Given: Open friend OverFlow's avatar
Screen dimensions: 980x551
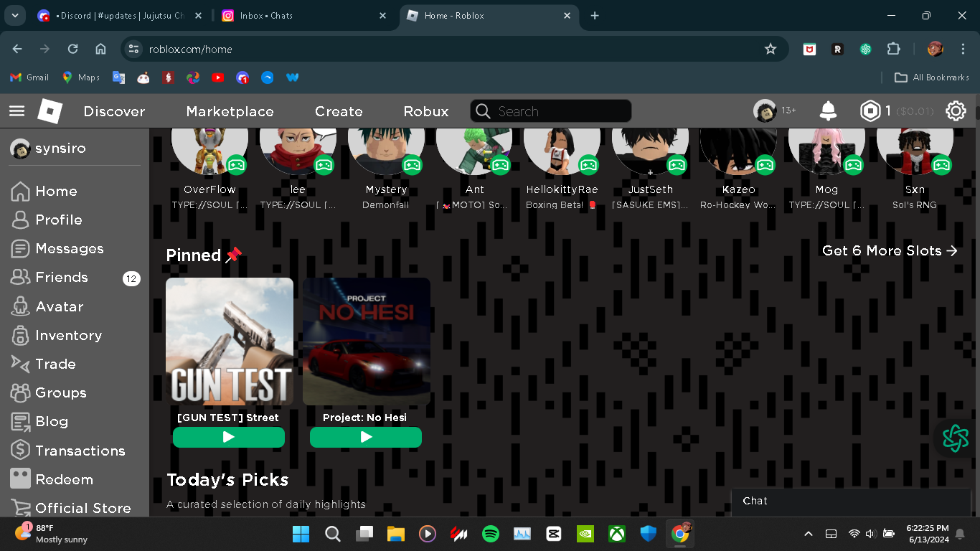Looking at the screenshot, I should click(209, 151).
